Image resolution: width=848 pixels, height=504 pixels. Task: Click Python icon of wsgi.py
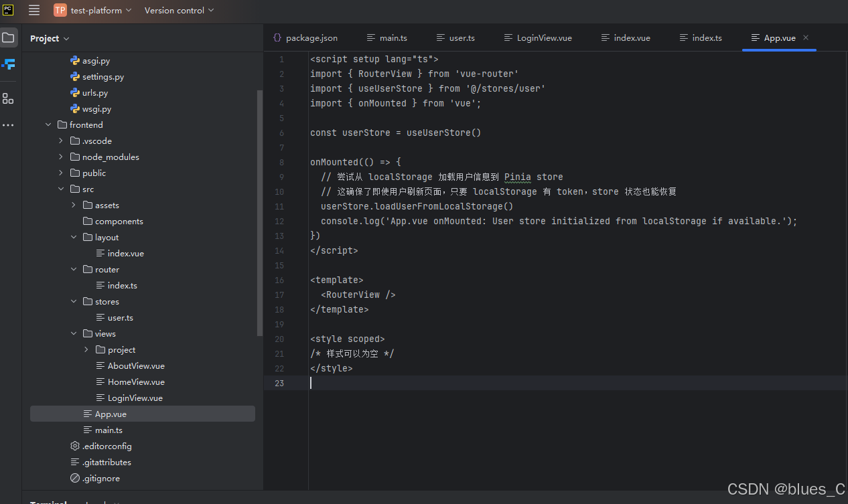coord(75,109)
